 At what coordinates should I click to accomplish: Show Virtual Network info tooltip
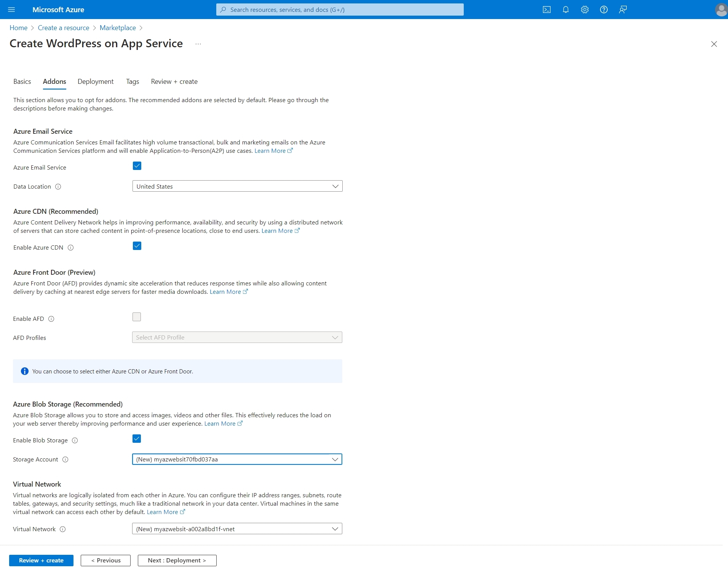63,529
